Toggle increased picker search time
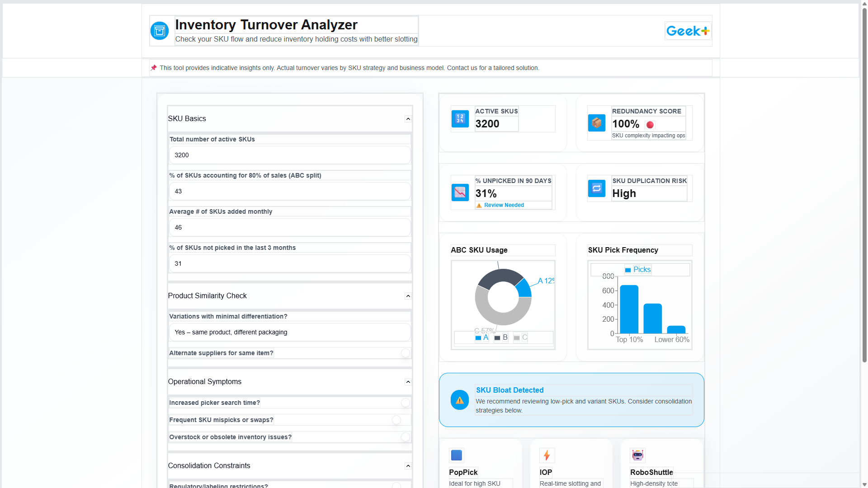Viewport: 868px width, 488px height. [405, 402]
